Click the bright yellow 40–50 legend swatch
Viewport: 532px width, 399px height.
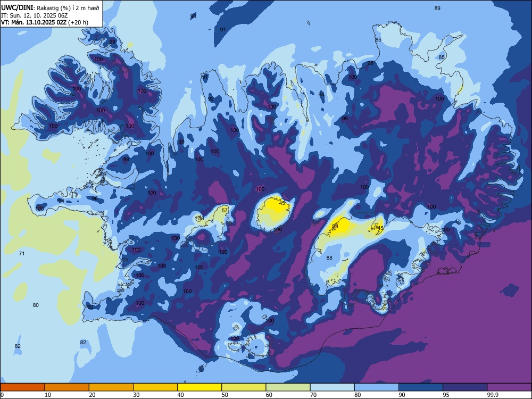[x=199, y=387]
